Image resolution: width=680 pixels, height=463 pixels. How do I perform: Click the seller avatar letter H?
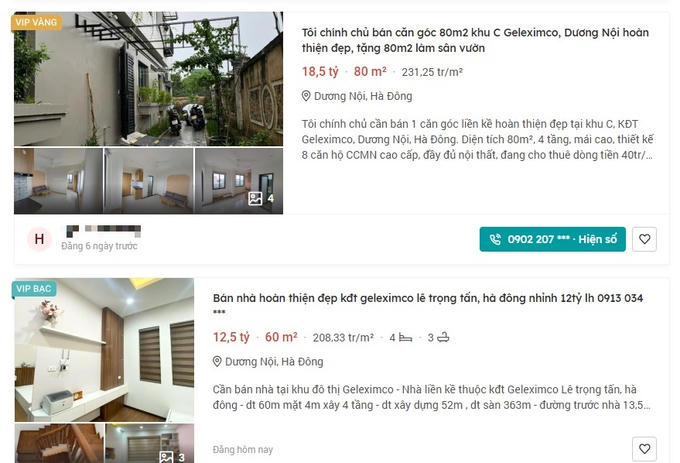(39, 239)
